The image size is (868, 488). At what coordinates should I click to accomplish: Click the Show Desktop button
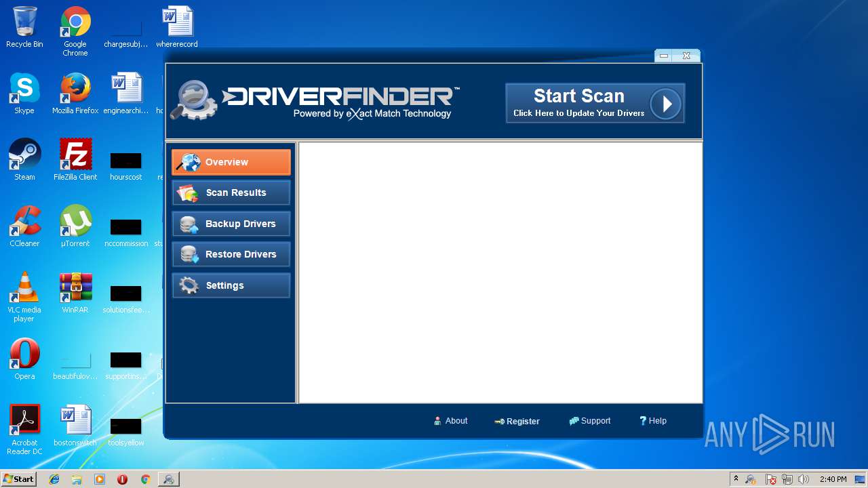[861, 479]
